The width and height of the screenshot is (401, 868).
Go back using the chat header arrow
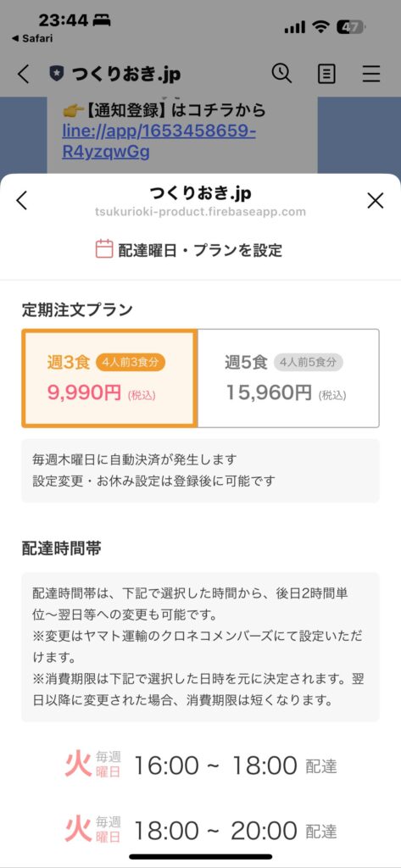point(23,74)
